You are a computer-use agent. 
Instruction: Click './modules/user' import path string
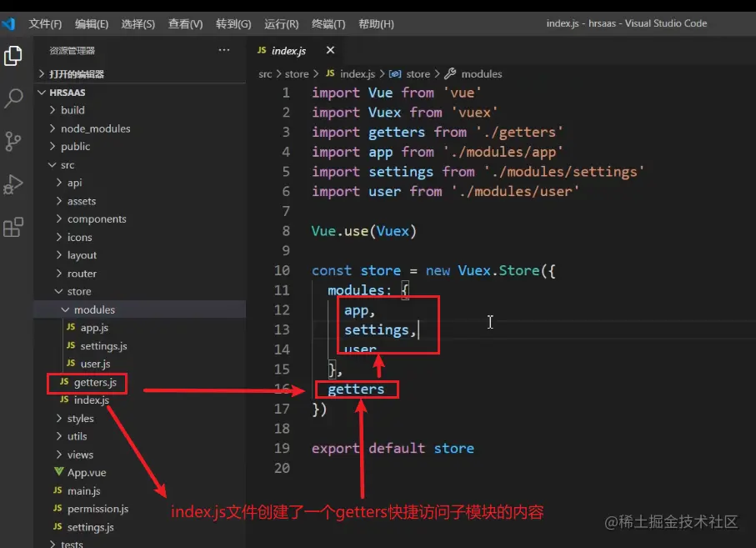pos(515,192)
